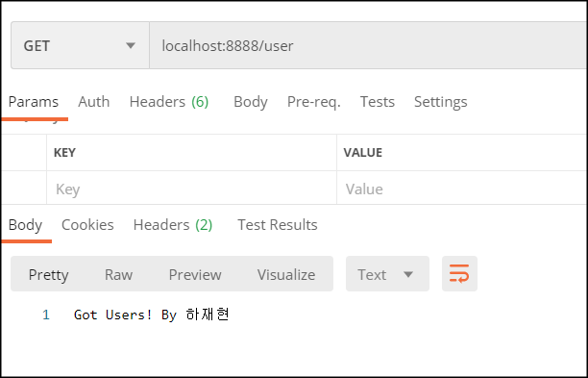Switch to the request Params tab
Viewport: 588px width, 378px height.
click(34, 102)
